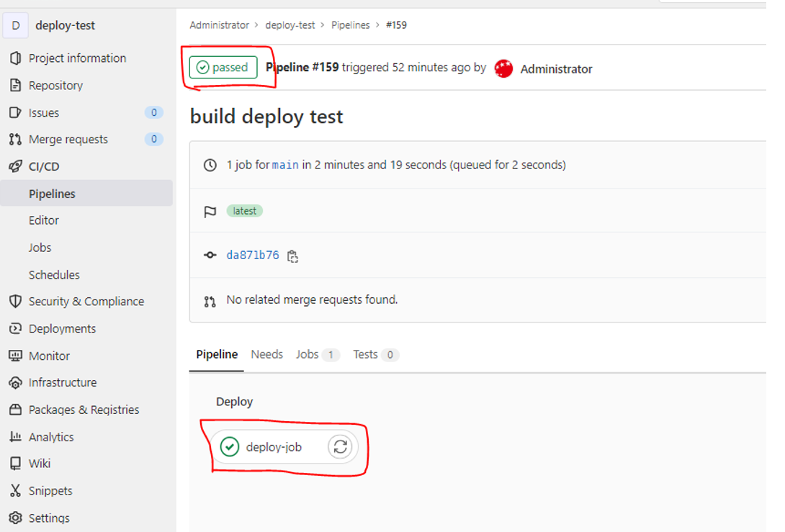The width and height of the screenshot is (785, 532).
Task: Click the Snippets scissors icon
Action: [16, 490]
